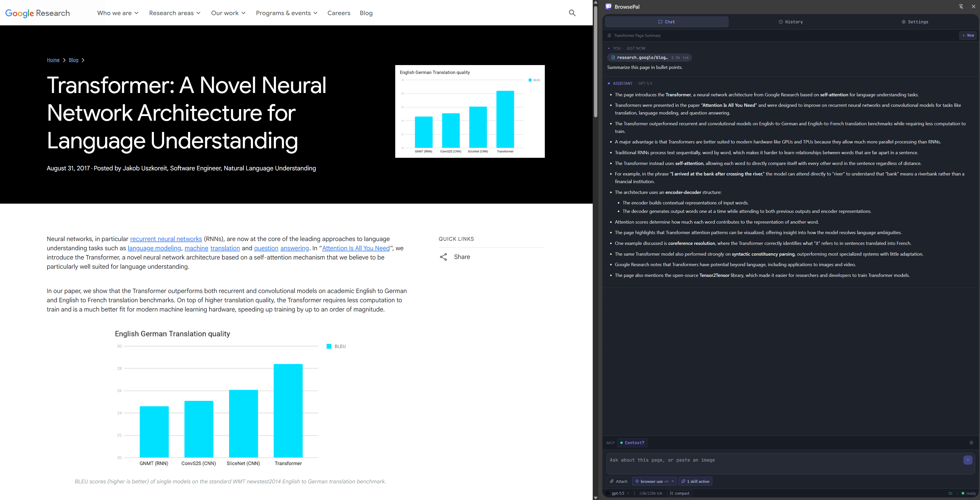Screen dimensions: 980x500
Task: Activate the compact context icon
Action: click(680, 493)
